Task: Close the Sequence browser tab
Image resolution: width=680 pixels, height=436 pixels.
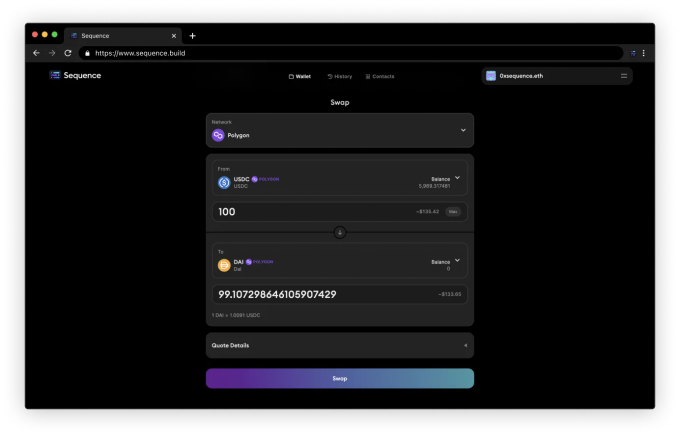Action: [174, 36]
